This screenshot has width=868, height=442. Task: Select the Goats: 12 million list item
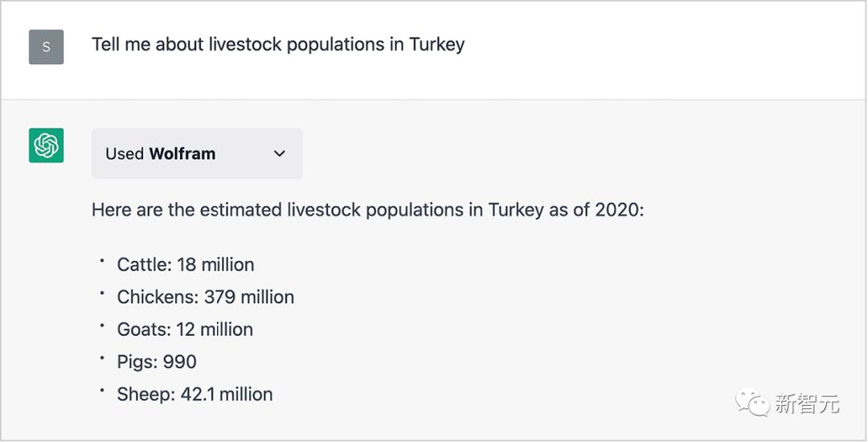coord(185,329)
